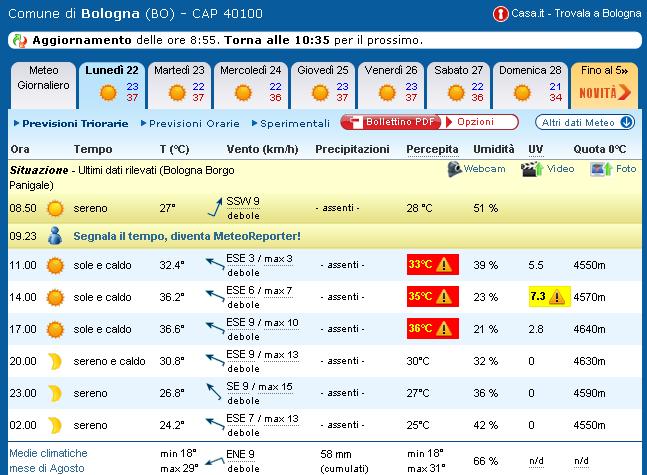Image resolution: width=647 pixels, height=475 pixels.
Task: Open the Video icon link
Action: pyautogui.click(x=527, y=169)
